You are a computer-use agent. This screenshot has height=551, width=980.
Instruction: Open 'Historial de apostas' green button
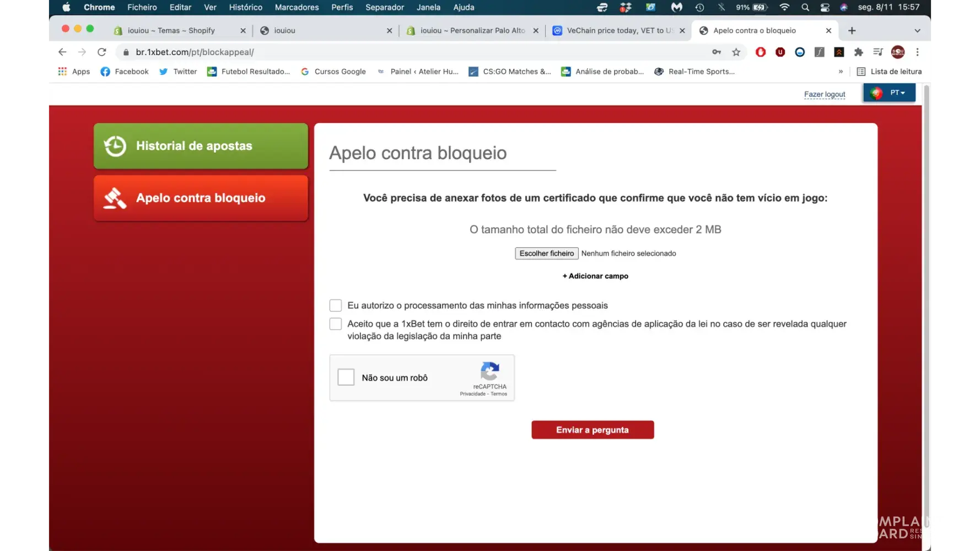201,145
